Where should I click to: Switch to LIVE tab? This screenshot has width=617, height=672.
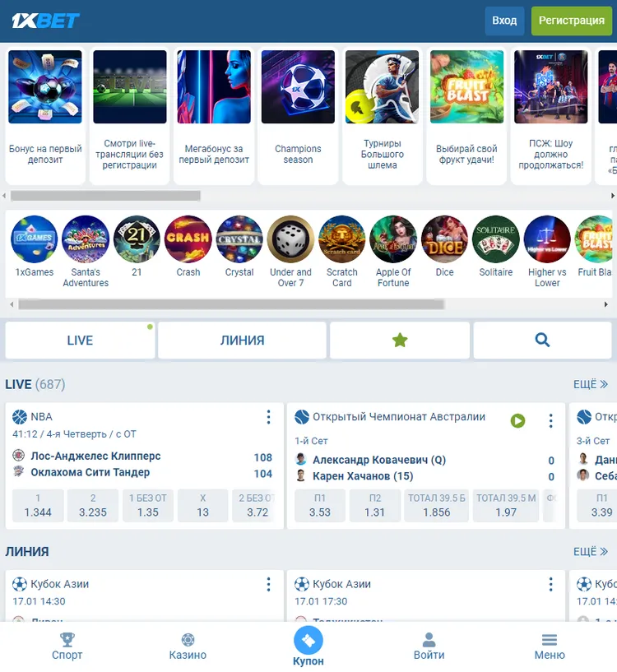click(80, 341)
